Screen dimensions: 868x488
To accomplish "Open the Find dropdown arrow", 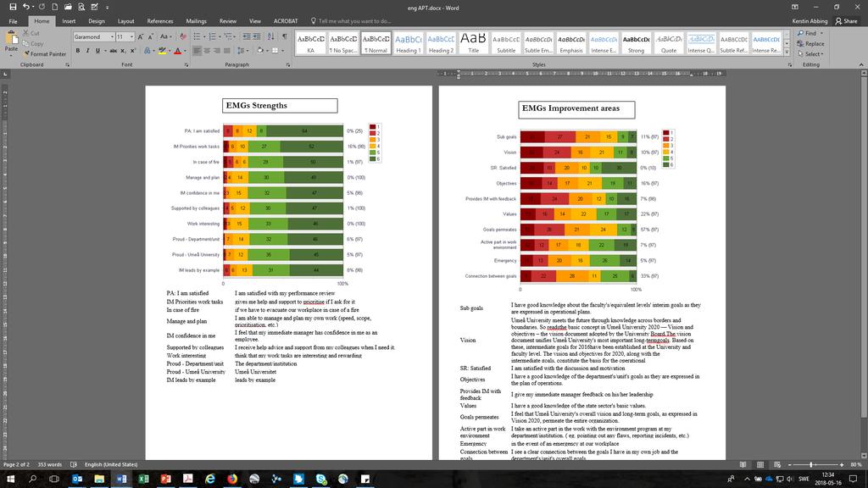I will [x=821, y=33].
